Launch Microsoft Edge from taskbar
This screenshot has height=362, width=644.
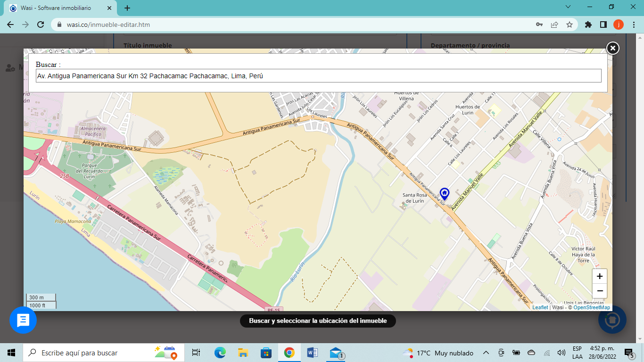point(220,353)
